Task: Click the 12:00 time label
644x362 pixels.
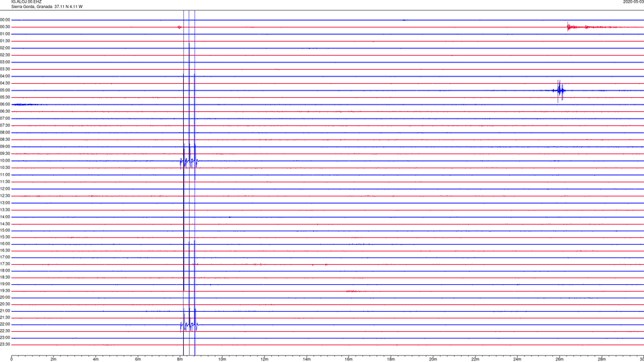Action: coord(5,189)
